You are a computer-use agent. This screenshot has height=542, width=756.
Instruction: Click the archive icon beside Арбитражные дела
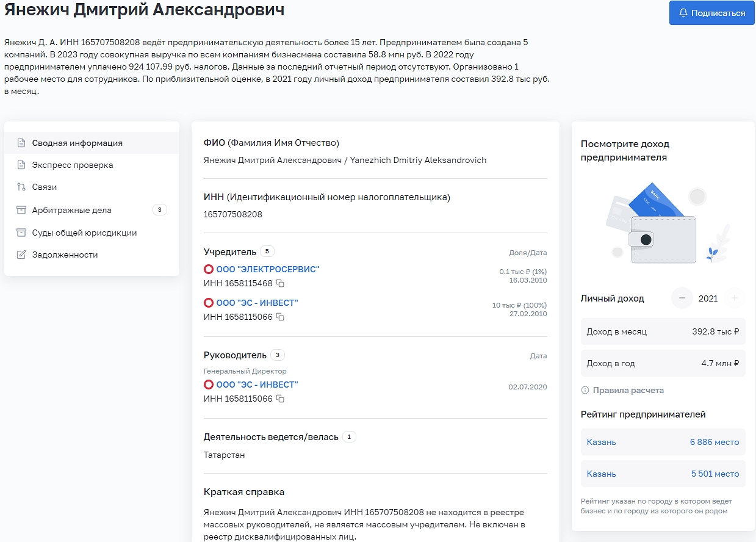pos(21,209)
